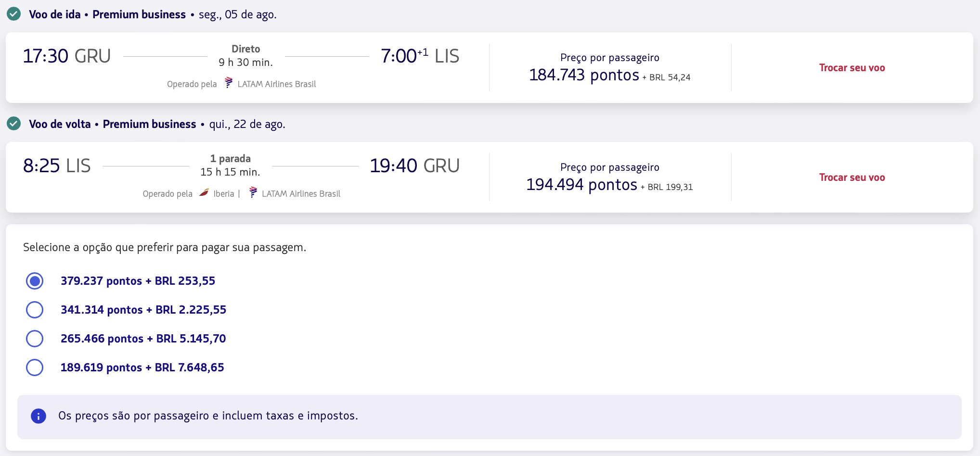Click the Voo de ida header text
The height and width of the screenshot is (456, 980).
coord(55,14)
